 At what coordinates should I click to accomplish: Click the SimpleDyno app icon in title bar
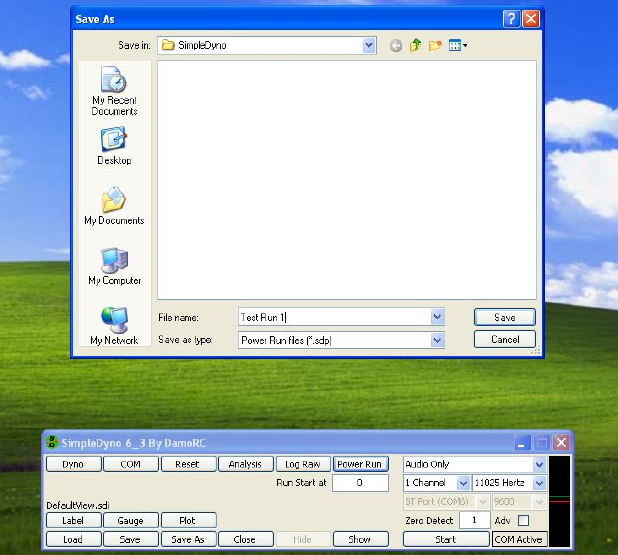(52, 442)
